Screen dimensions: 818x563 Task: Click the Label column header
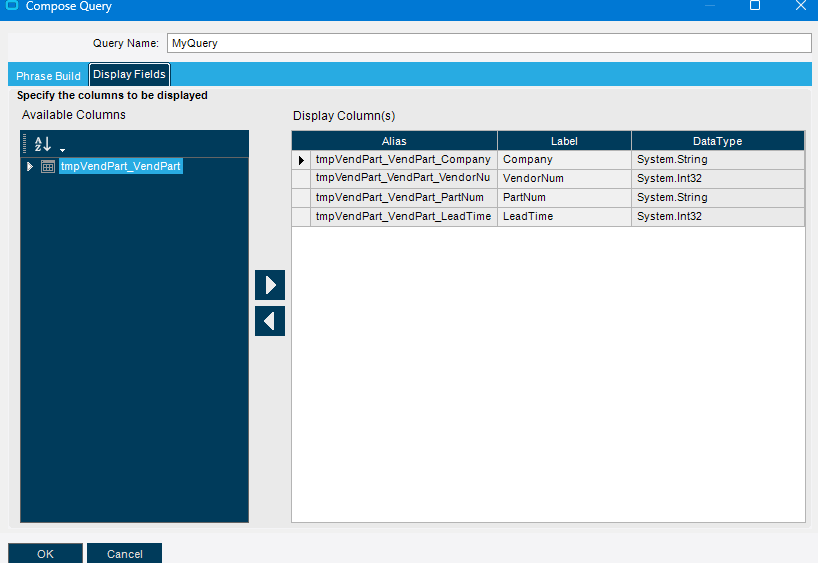pyautogui.click(x=564, y=141)
